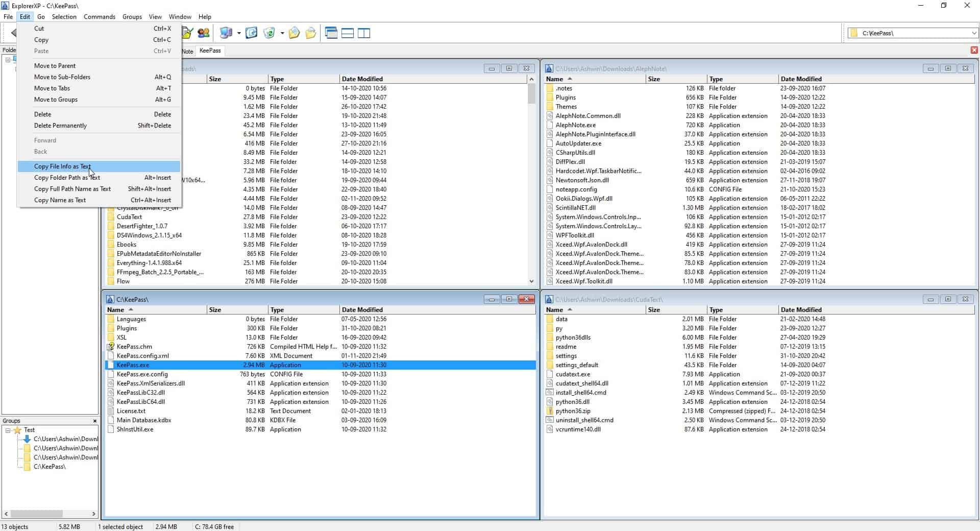Select the Themes folder icon in AlephNote pane

[x=550, y=107]
